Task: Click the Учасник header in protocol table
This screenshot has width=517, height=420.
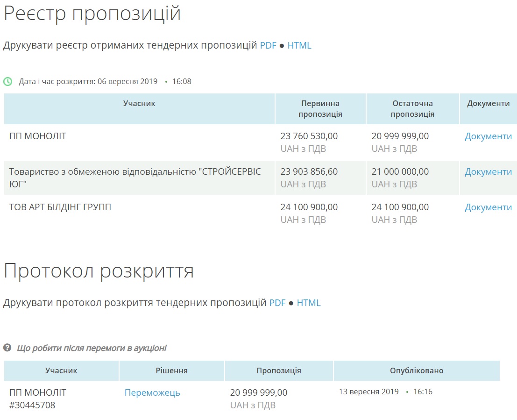Action: [x=61, y=370]
